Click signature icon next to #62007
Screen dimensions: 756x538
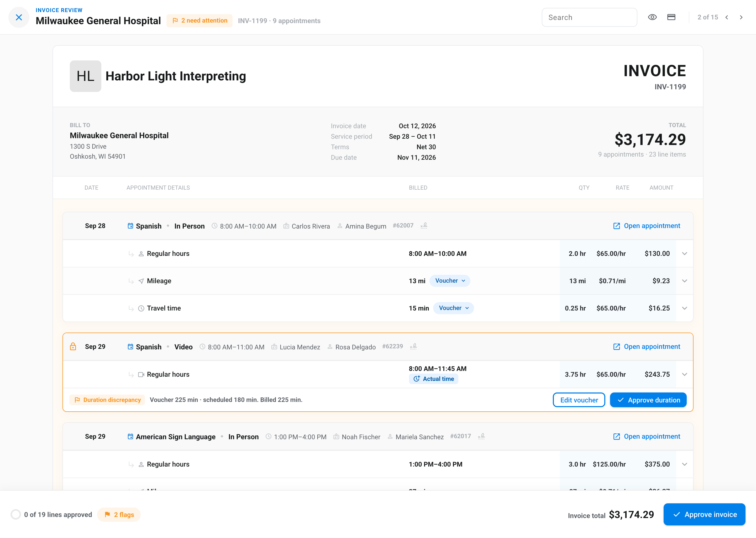point(424,226)
